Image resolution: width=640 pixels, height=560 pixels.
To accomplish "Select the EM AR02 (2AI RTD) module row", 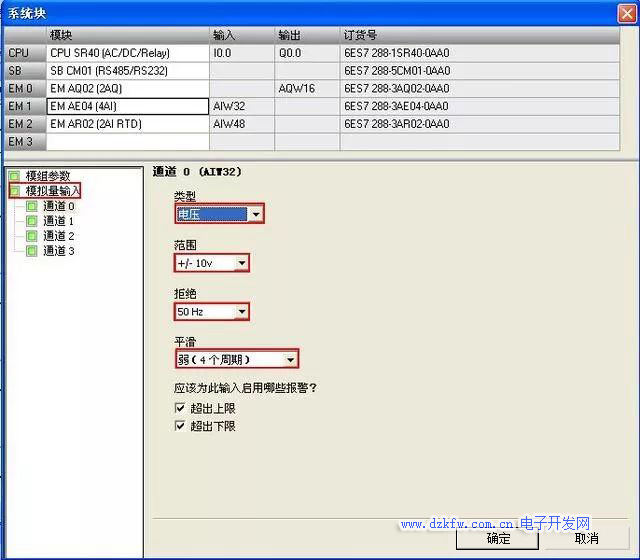I will click(127, 124).
